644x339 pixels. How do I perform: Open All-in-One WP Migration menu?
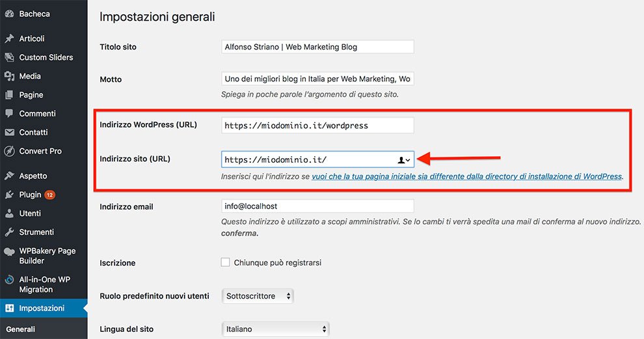[44, 284]
